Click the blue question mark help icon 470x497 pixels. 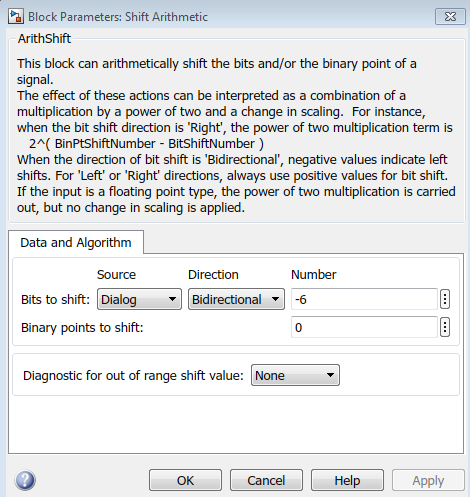[25, 480]
